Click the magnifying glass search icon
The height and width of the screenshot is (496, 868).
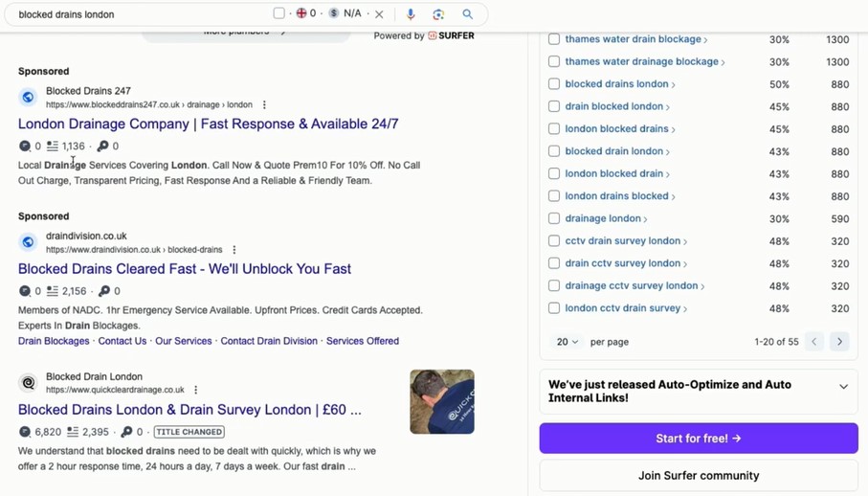(x=468, y=14)
